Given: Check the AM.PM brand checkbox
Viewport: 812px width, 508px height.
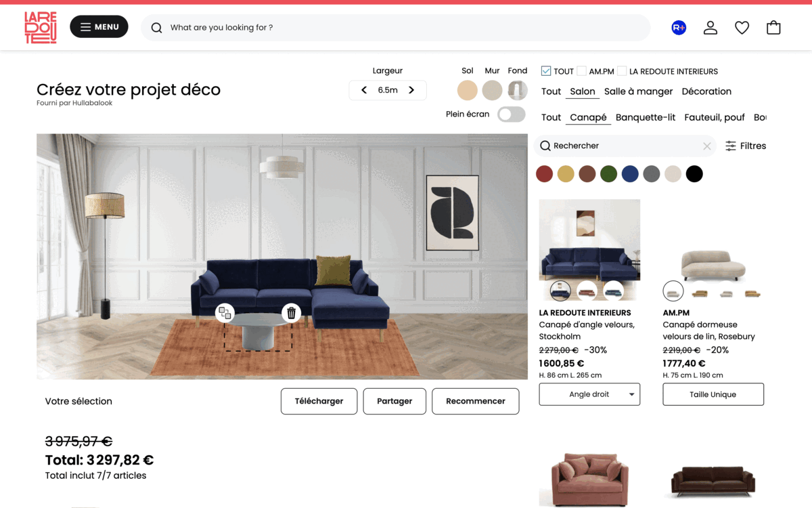Looking at the screenshot, I should [x=581, y=71].
